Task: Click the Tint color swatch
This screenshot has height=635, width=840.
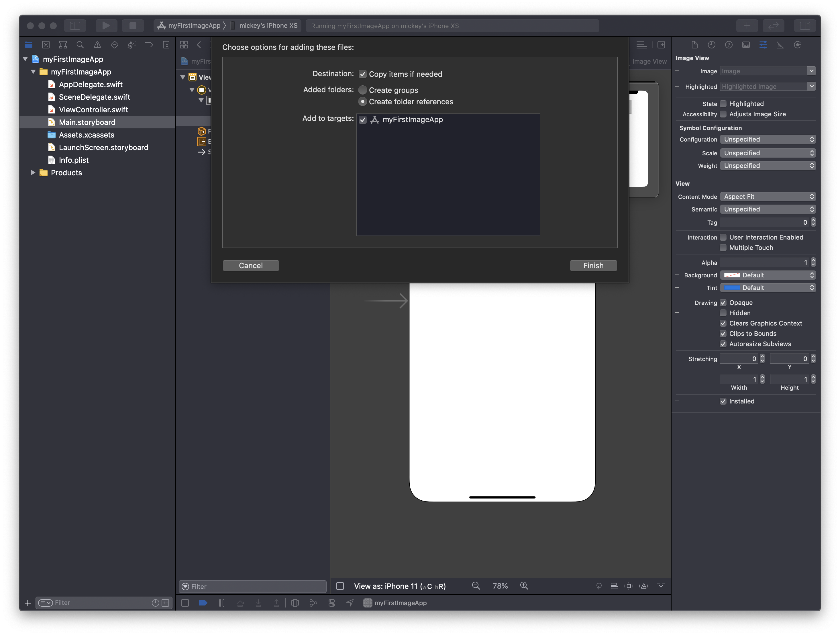Action: (x=732, y=287)
